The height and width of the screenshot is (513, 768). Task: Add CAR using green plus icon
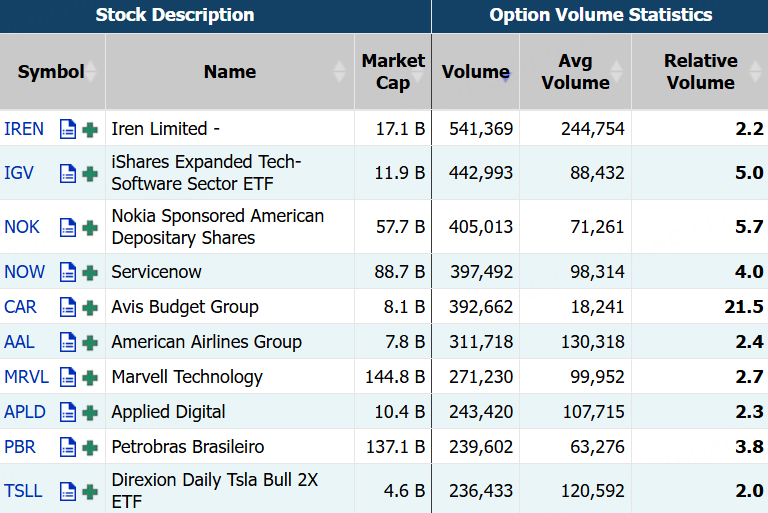click(x=90, y=307)
